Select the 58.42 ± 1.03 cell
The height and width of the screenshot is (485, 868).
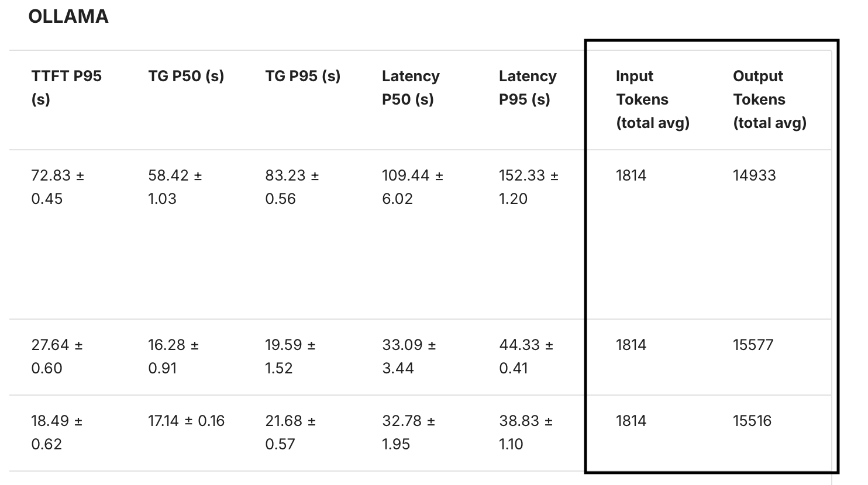(174, 187)
